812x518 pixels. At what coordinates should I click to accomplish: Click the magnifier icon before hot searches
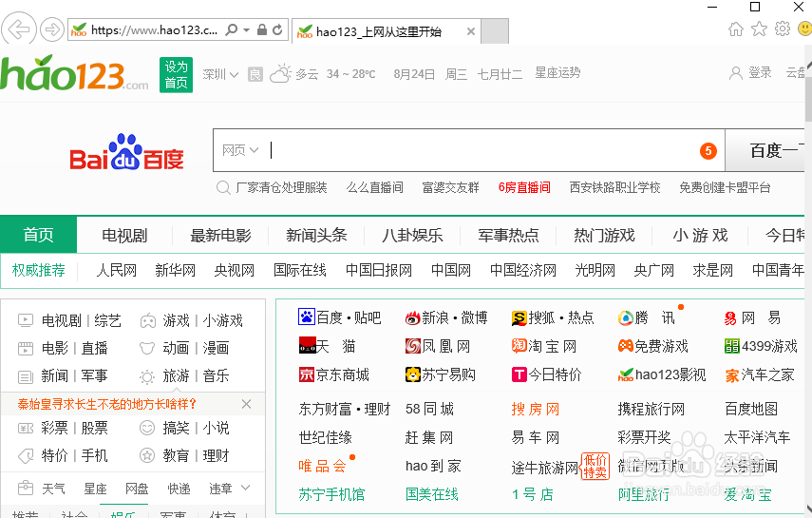222,187
